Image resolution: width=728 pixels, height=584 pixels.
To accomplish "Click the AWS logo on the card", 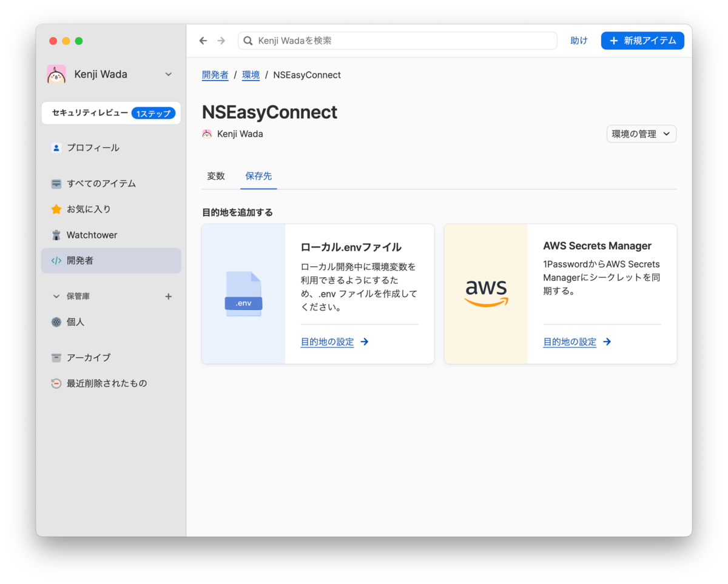I will 486,294.
